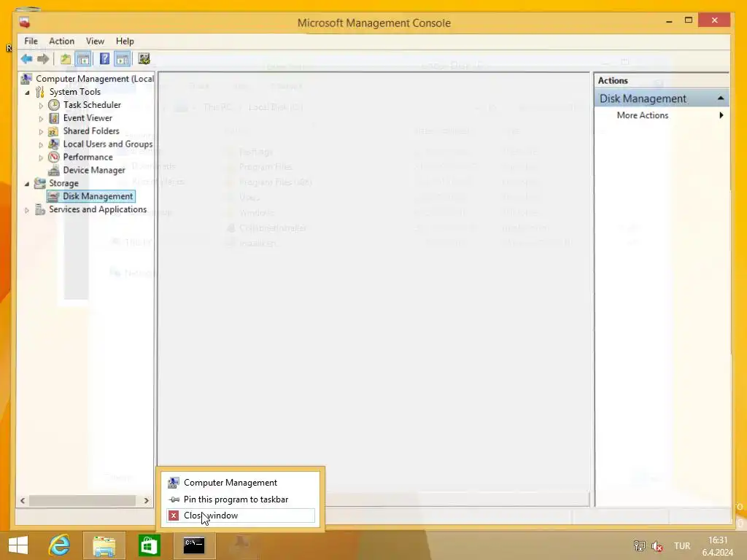Click the blue Help toolbar icon
The width and height of the screenshot is (747, 560).
click(x=104, y=59)
